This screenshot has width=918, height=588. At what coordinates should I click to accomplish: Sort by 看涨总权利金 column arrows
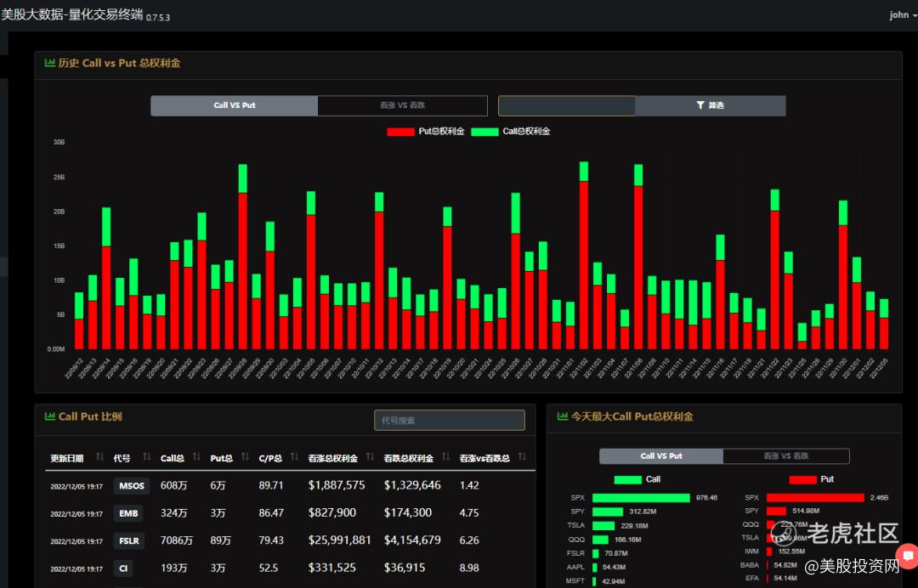tap(370, 457)
